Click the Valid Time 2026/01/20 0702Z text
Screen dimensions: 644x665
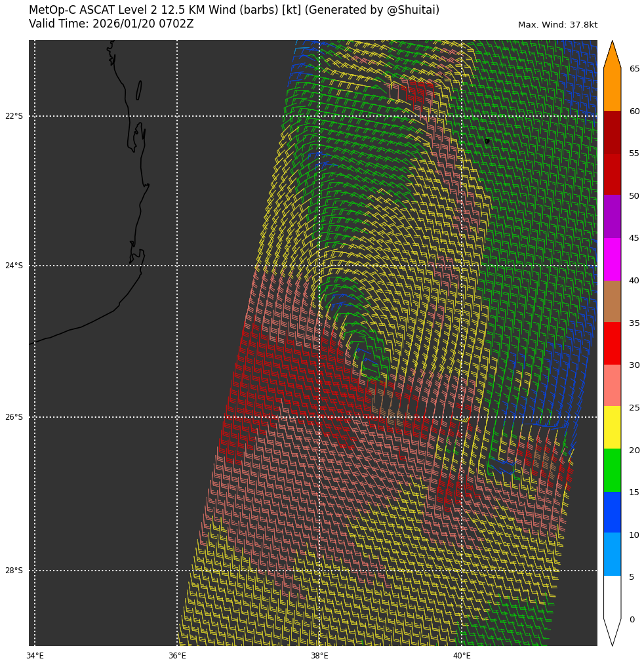111,24
